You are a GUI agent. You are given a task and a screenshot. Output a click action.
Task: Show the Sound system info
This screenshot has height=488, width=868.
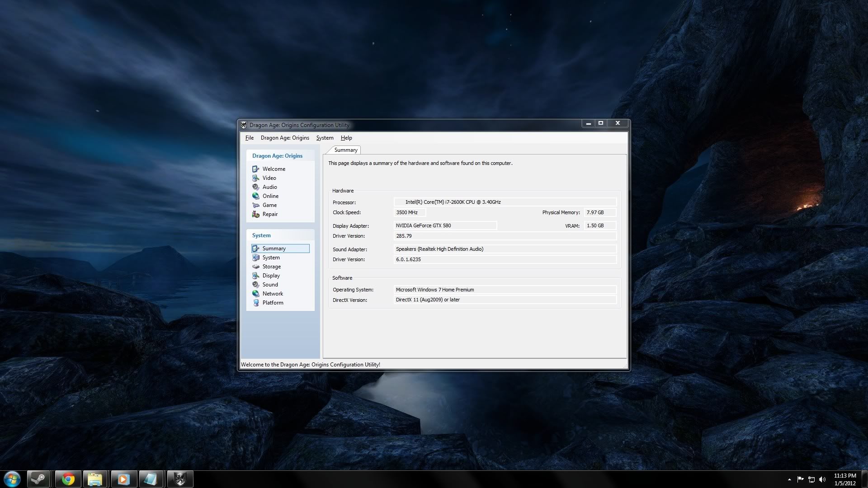[270, 285]
